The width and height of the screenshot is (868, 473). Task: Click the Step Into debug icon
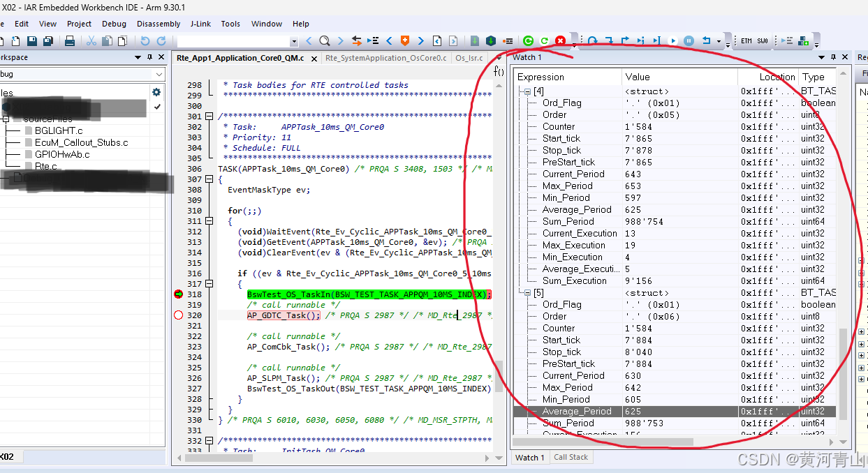coord(608,41)
